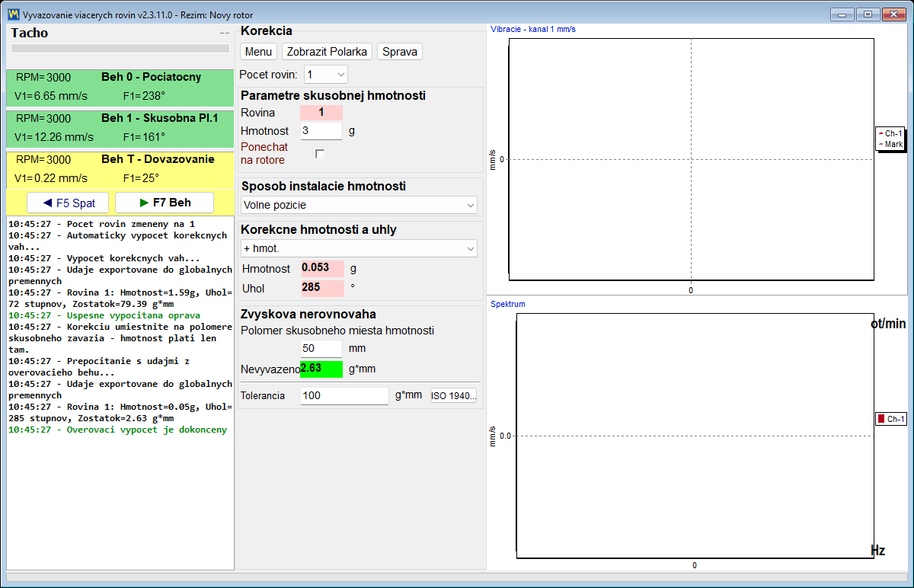Click the application icon in title bar
Screen dimensions: 914x588
(x=13, y=14)
